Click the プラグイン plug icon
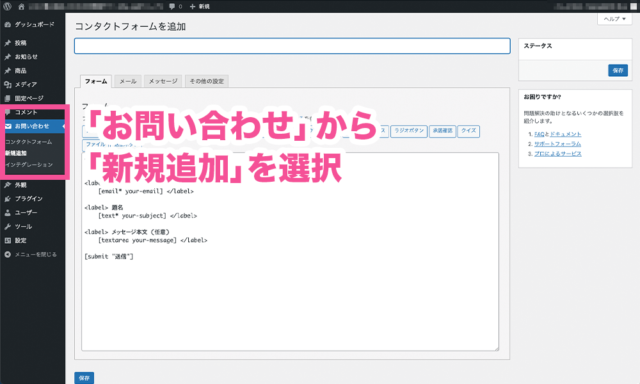Viewport: 640px width, 384px height. coord(7,199)
